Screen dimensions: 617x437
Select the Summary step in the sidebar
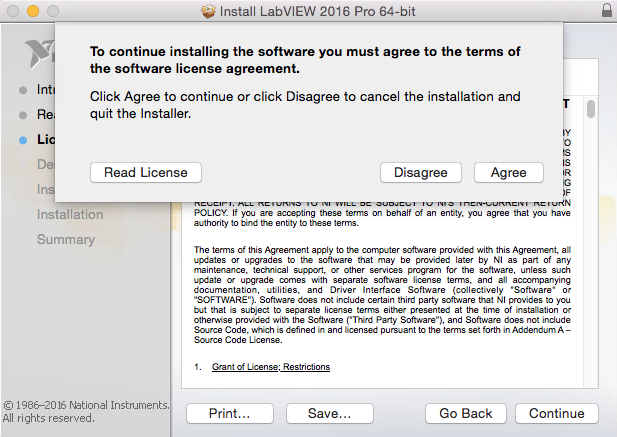pyautogui.click(x=66, y=240)
